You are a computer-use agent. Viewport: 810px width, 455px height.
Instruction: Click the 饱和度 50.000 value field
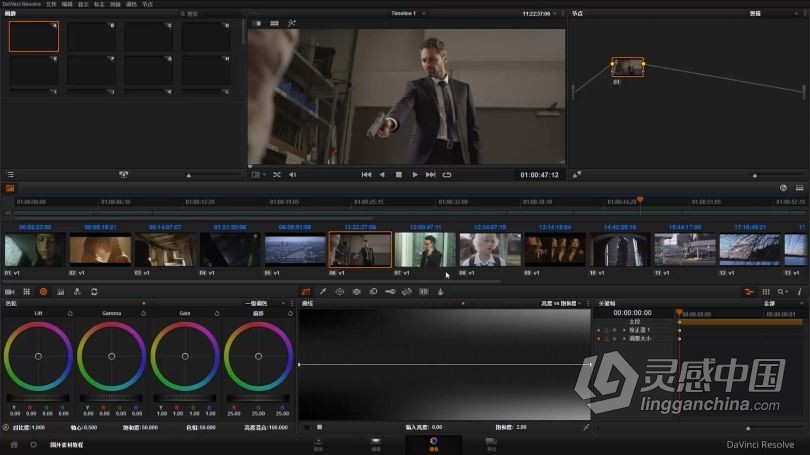click(x=140, y=428)
